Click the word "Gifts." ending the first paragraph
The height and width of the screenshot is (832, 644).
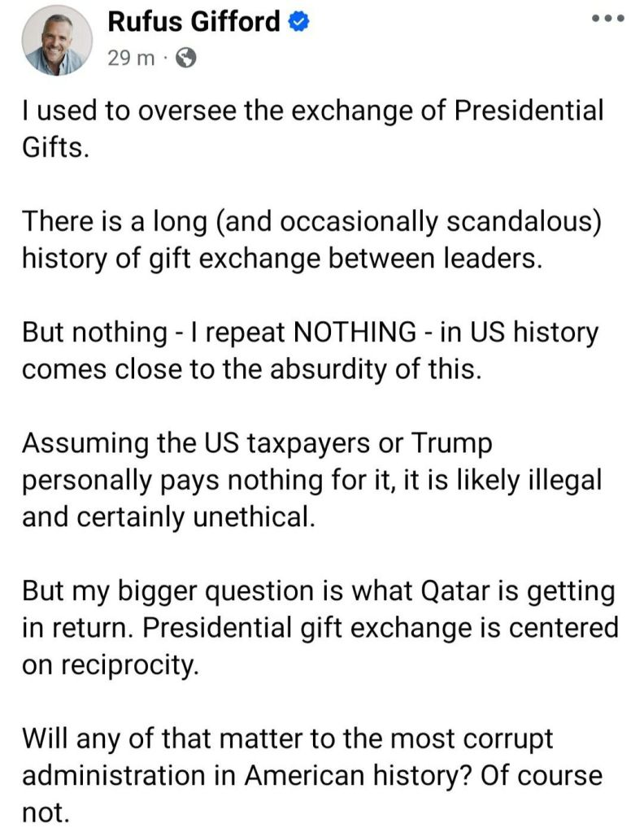[54, 148]
